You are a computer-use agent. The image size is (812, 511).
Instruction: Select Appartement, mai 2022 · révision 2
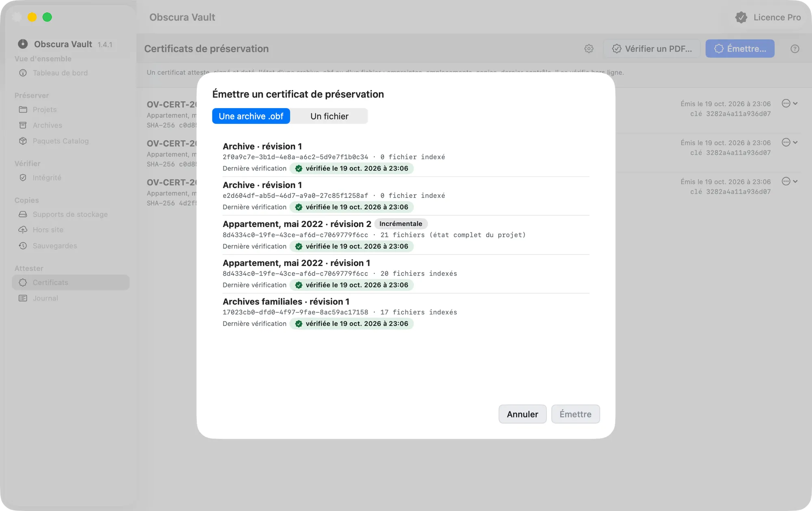click(x=406, y=235)
